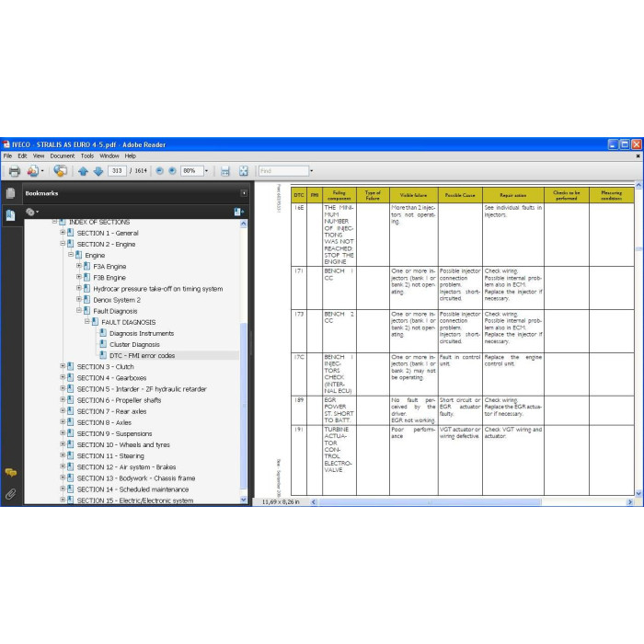Screen dimensions: 644x644
Task: Expand F3B Engine bookmark node
Action: (x=79, y=277)
